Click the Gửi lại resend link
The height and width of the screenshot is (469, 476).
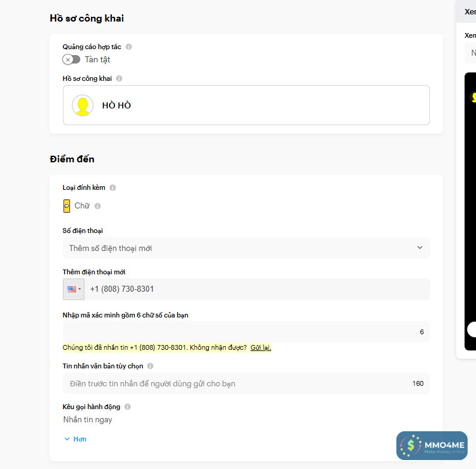(x=260, y=347)
